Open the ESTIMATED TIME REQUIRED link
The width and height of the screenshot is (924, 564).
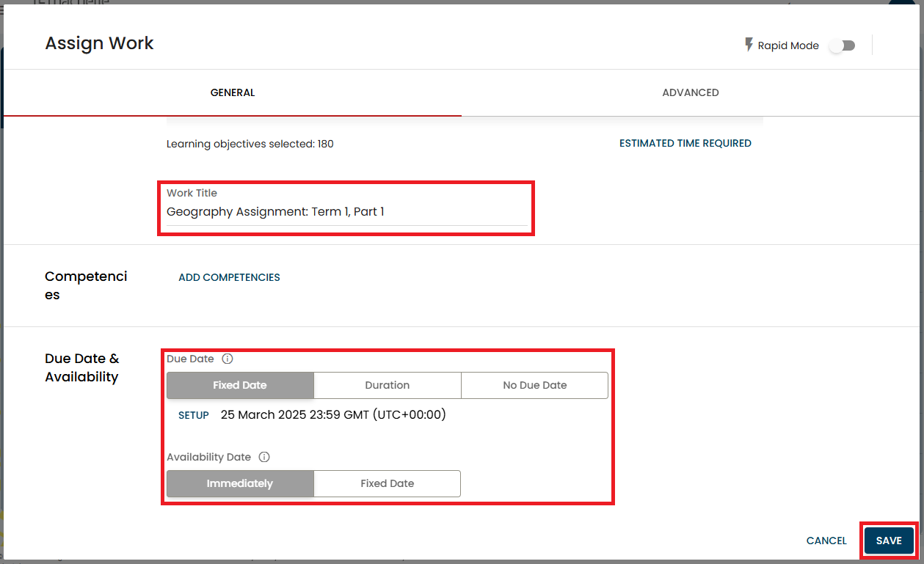(x=685, y=144)
